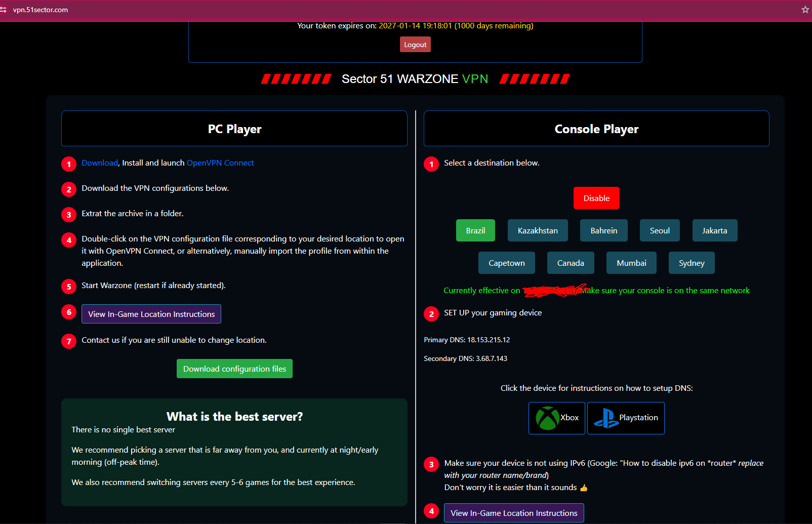Click the Xbox label in the device button

click(570, 418)
